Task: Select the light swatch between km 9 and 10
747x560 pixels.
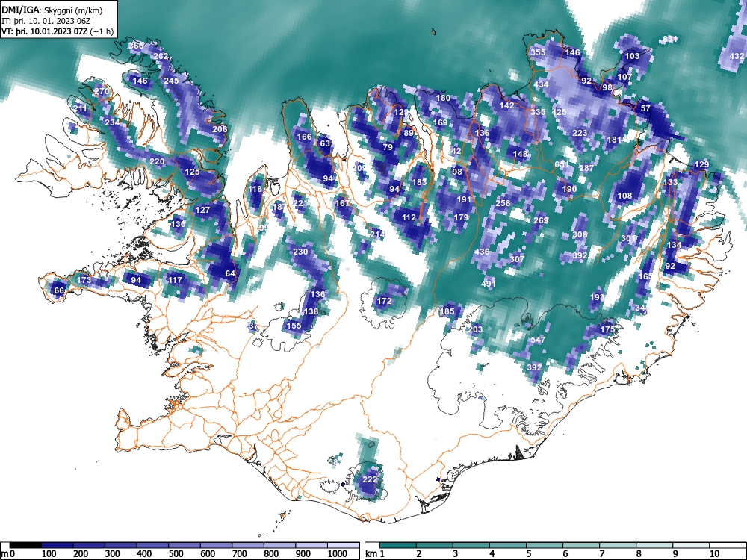Action: (x=691, y=544)
